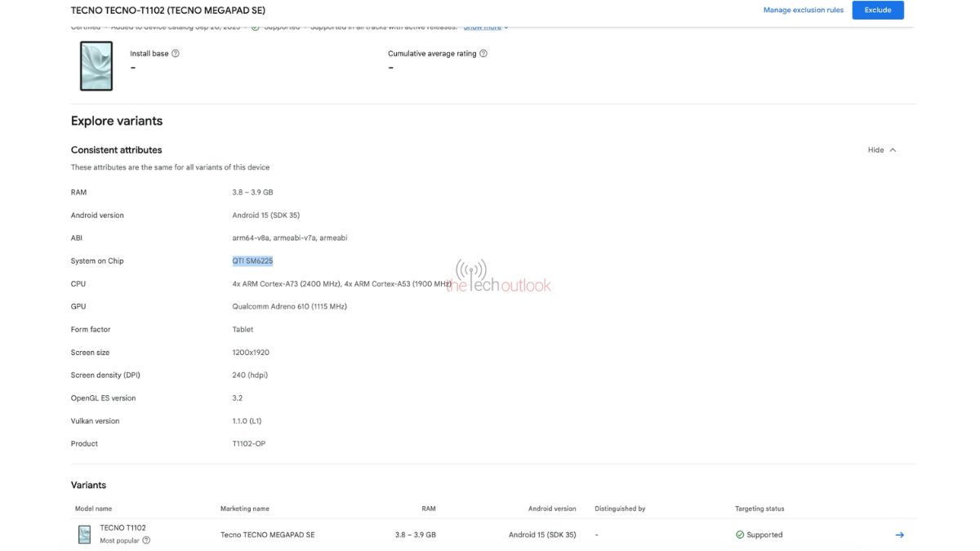Click the Cumulative average rating help icon
Viewport: 980px width, 551px height.
pyautogui.click(x=483, y=54)
